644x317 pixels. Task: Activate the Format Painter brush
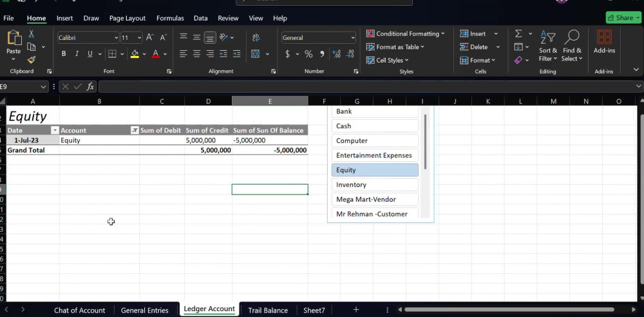coord(31,60)
